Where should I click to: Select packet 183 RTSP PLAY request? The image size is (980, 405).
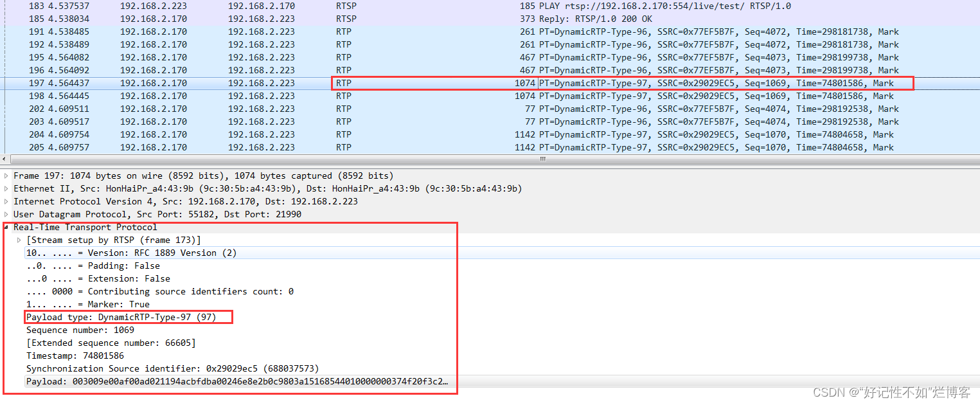[x=490, y=6]
